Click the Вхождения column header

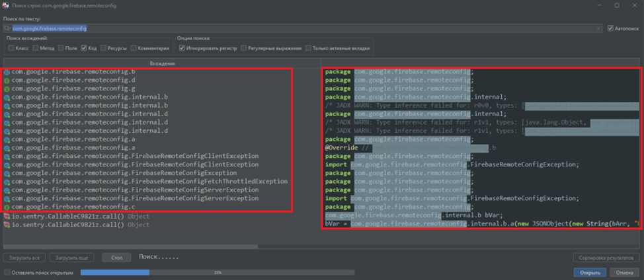(161, 63)
